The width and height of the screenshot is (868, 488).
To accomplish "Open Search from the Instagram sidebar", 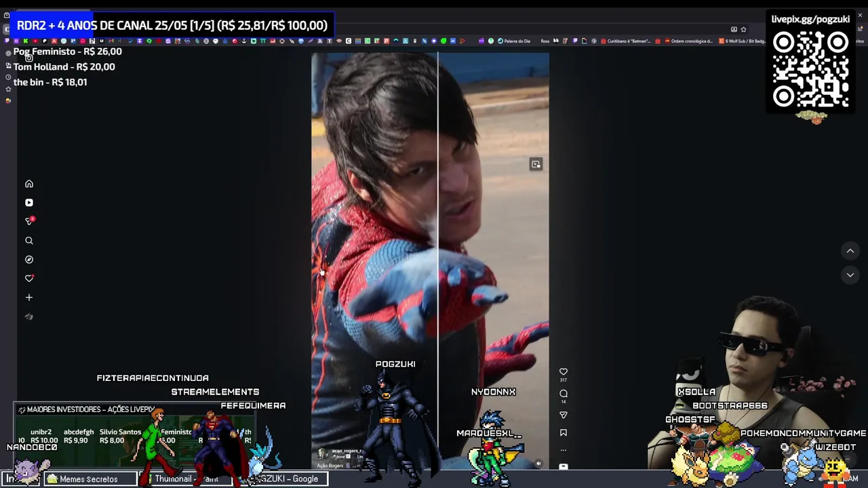I will tap(29, 241).
